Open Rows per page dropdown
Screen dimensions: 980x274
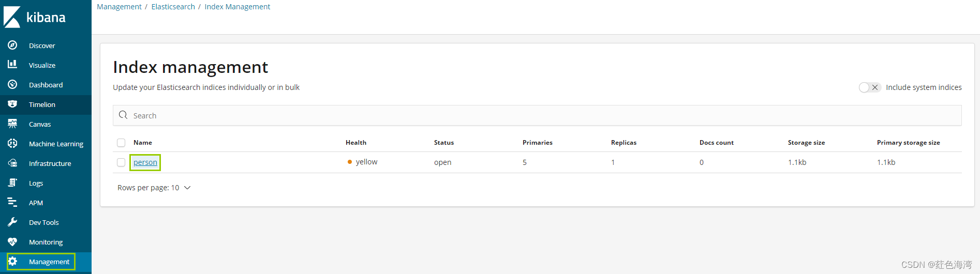154,188
